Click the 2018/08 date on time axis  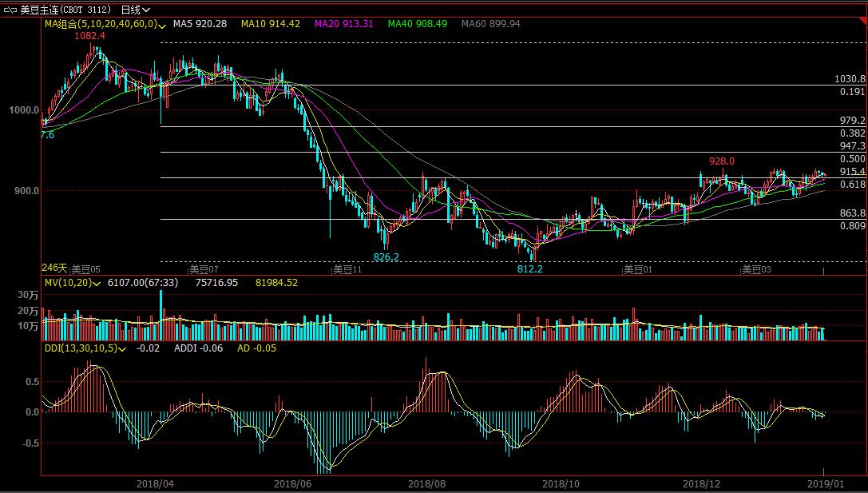426,484
